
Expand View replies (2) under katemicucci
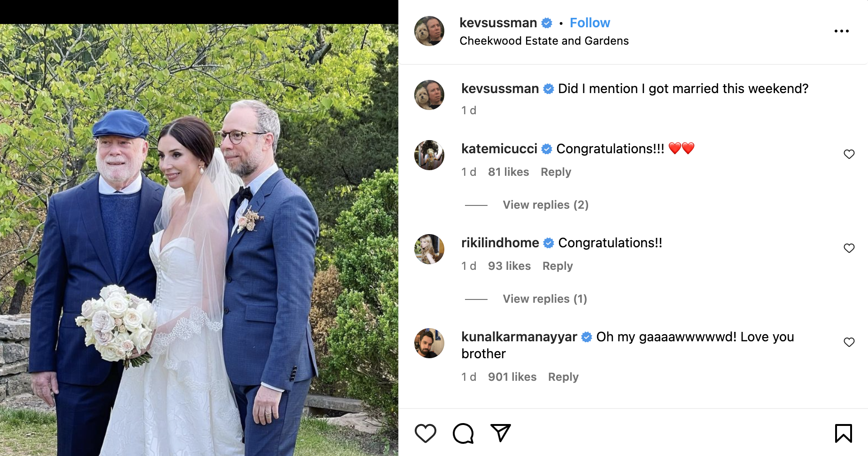pos(545,205)
